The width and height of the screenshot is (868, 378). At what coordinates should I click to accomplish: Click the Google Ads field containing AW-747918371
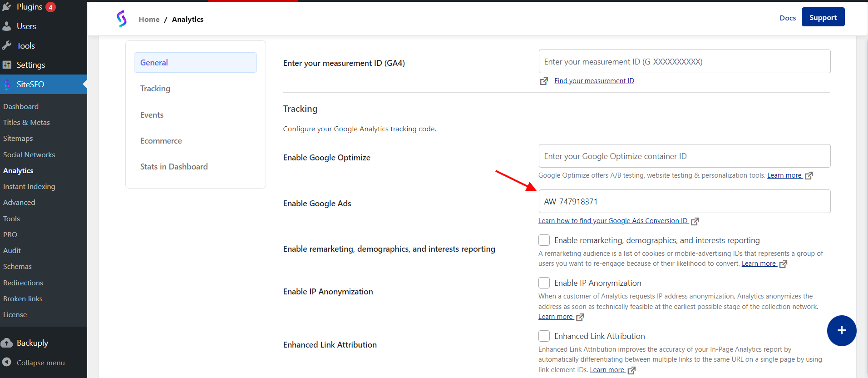(685, 201)
